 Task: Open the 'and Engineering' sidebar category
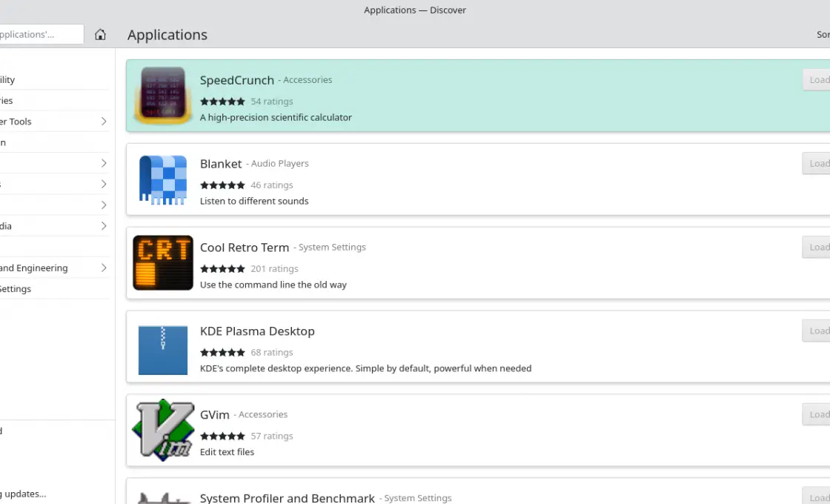click(x=55, y=268)
